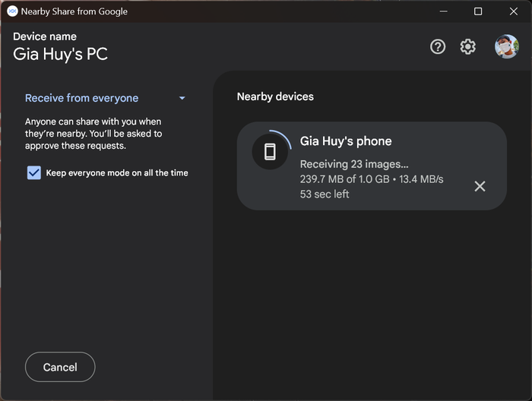Click the phone icon with progress ring

click(271, 151)
